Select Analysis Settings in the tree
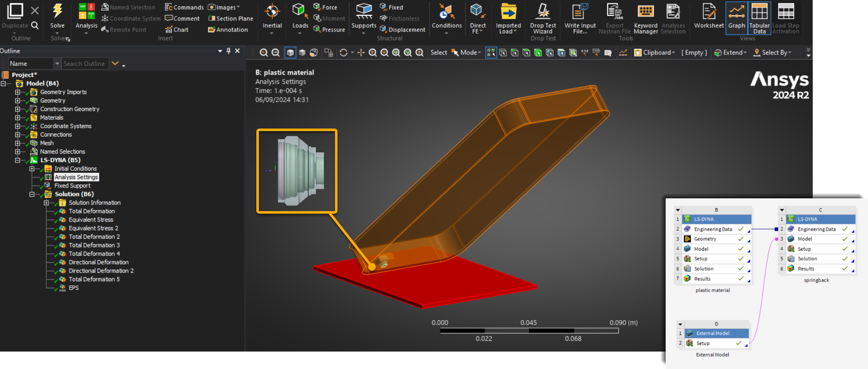This screenshot has height=369, width=868. (76, 177)
